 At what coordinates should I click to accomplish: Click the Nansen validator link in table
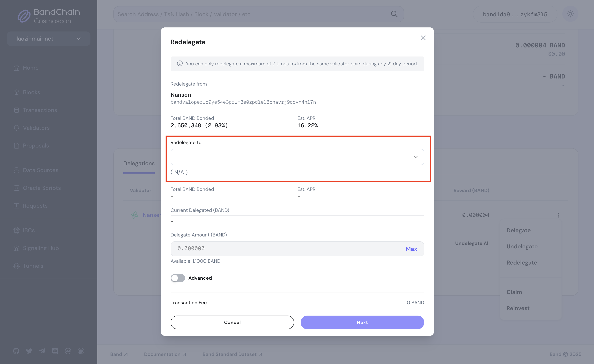point(152,215)
